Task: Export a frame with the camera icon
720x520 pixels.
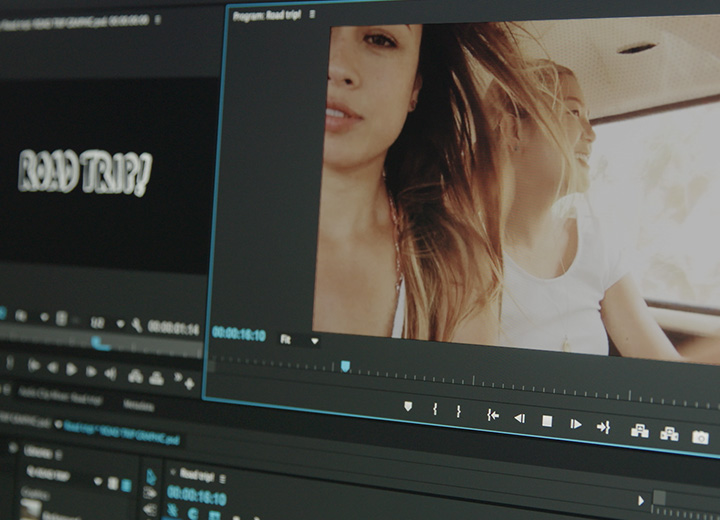Action: click(x=700, y=438)
